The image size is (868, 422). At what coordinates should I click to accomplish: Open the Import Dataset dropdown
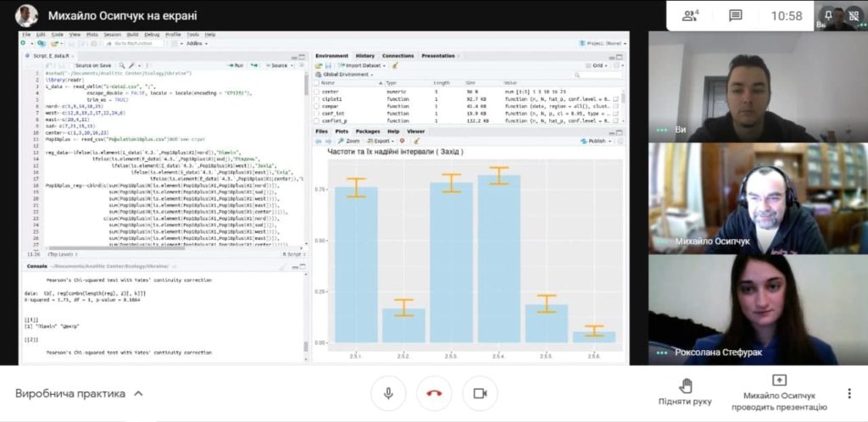coord(363,65)
